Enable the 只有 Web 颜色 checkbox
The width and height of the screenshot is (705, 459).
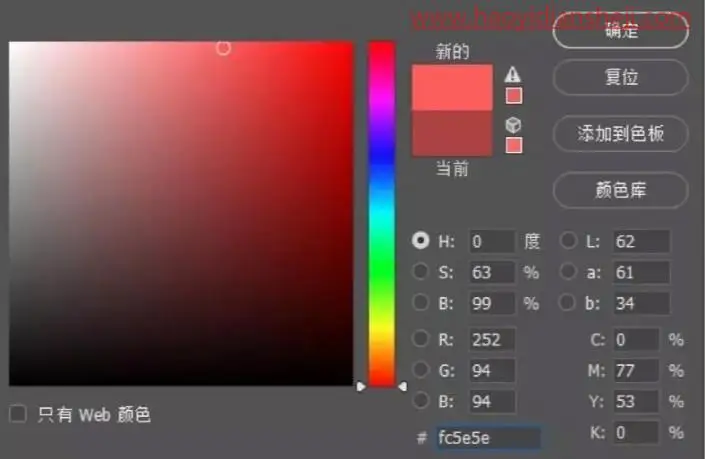pyautogui.click(x=18, y=414)
